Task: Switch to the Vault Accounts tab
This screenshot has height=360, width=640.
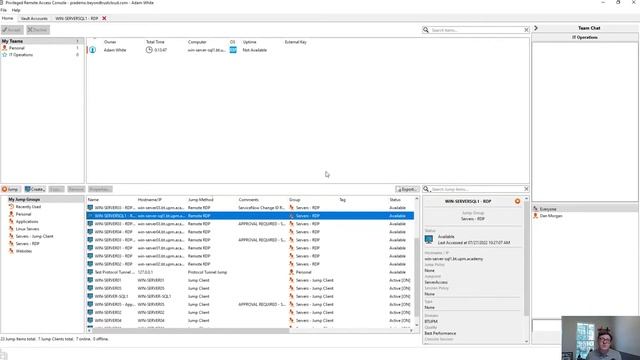Action: [34, 18]
